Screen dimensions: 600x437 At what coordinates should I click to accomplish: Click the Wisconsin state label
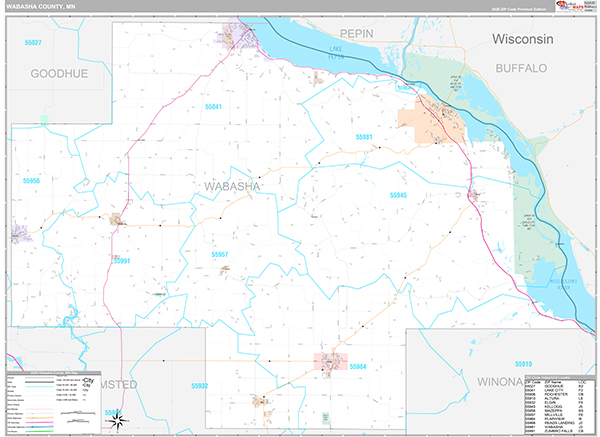tap(522, 39)
